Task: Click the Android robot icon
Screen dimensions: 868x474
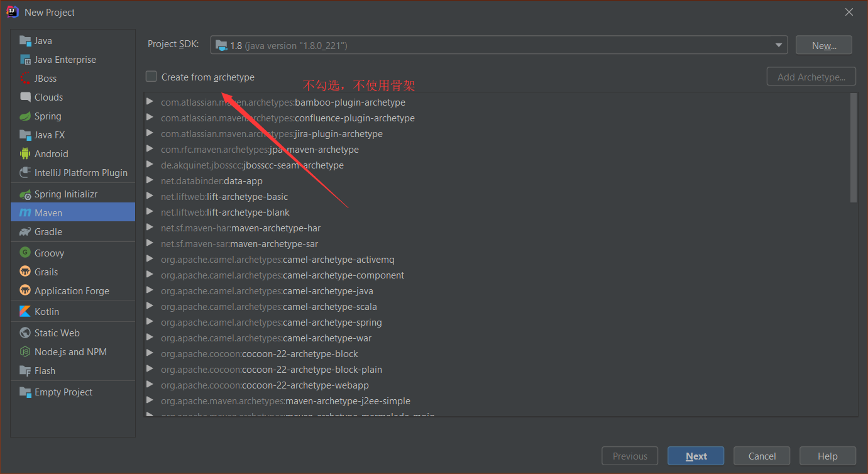Action: tap(25, 154)
